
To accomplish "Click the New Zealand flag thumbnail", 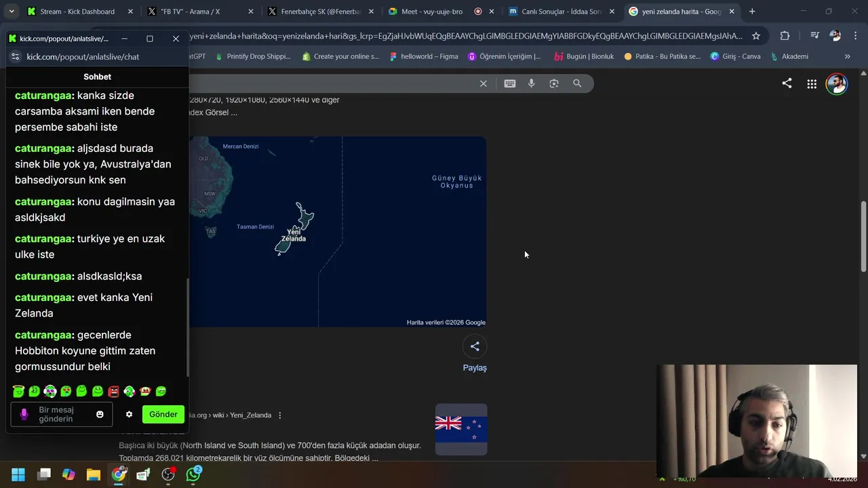I will [461, 429].
